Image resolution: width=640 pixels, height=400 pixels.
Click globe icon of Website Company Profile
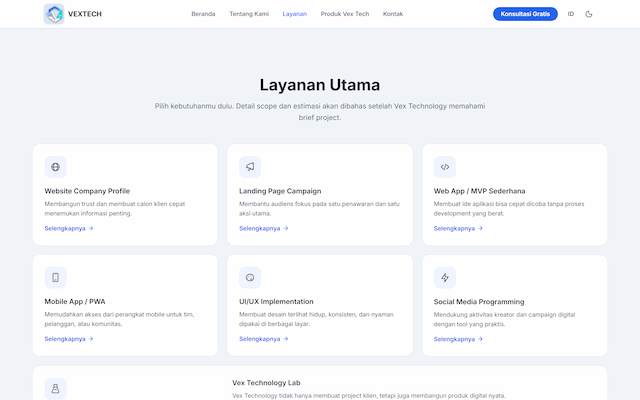coord(56,167)
